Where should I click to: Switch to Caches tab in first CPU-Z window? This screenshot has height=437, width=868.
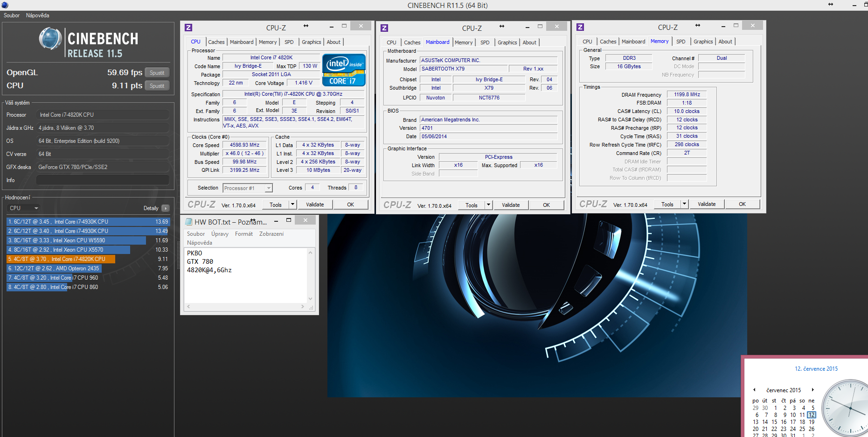click(x=216, y=42)
